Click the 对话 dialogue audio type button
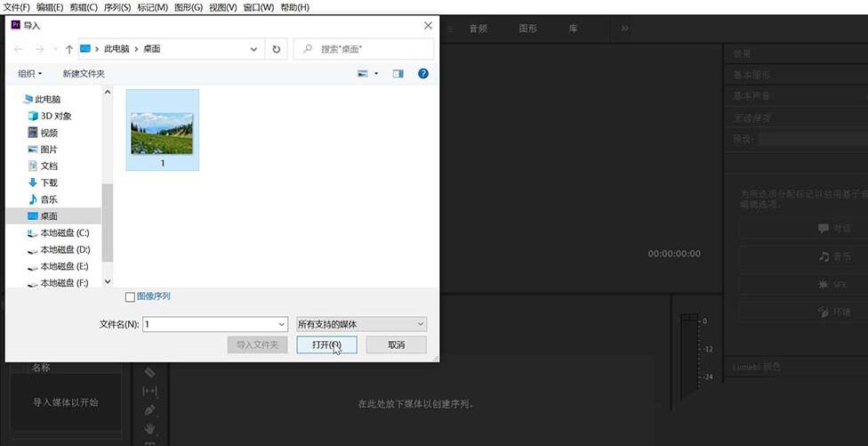The width and height of the screenshot is (868, 446). click(x=804, y=228)
